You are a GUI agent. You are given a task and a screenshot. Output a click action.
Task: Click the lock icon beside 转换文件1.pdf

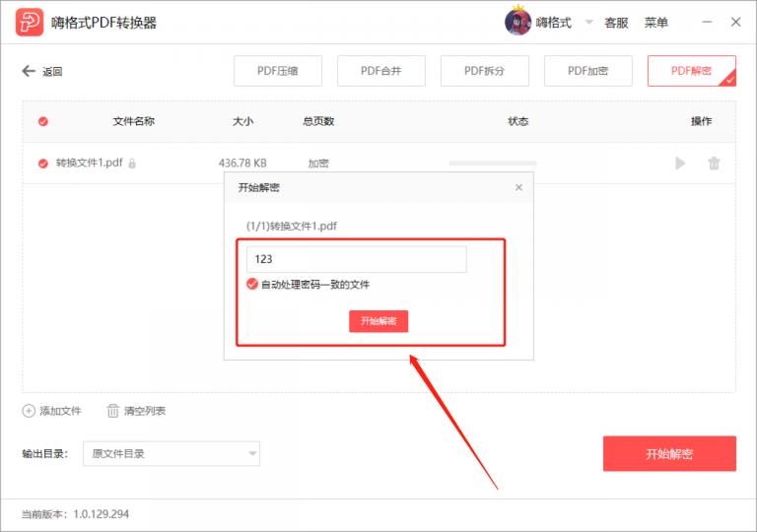(x=132, y=164)
